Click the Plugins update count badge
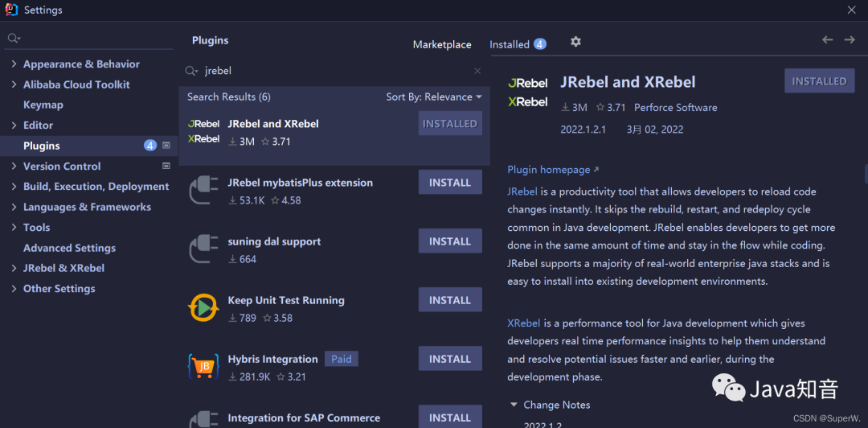The height and width of the screenshot is (428, 868). tap(150, 146)
